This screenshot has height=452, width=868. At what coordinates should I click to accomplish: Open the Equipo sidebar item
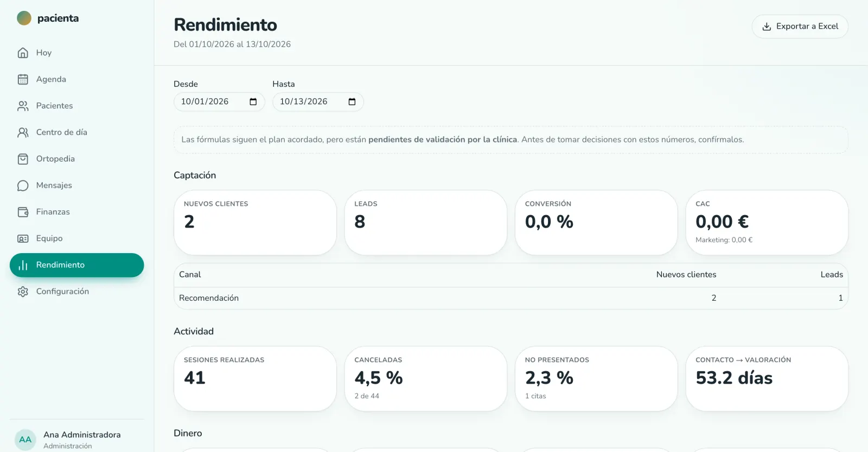point(77,238)
